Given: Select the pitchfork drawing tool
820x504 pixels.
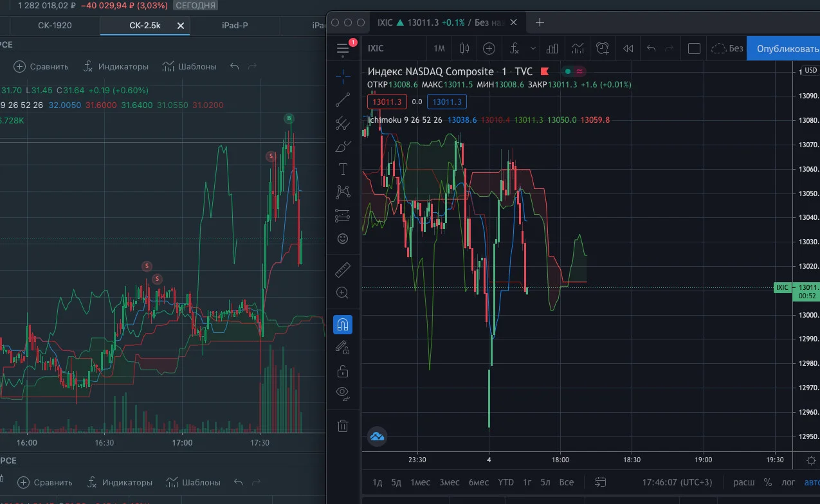Looking at the screenshot, I should point(343,123).
